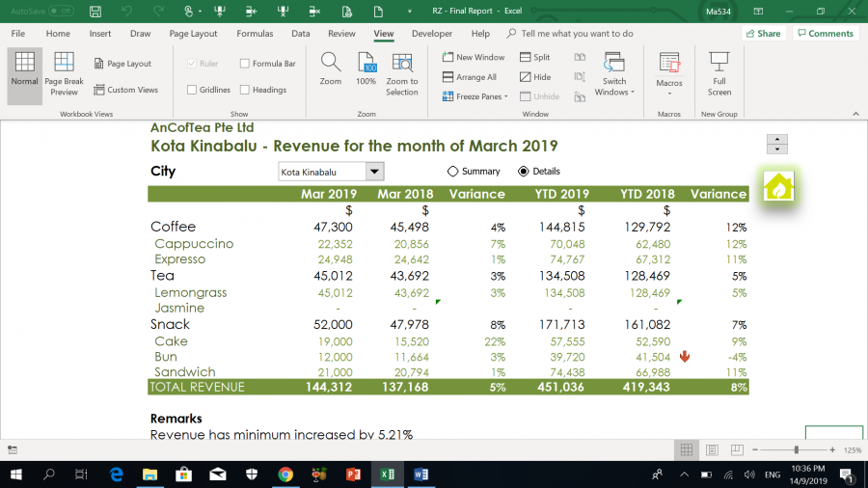Click the green home icon button
This screenshot has height=488, width=868.
tap(779, 186)
